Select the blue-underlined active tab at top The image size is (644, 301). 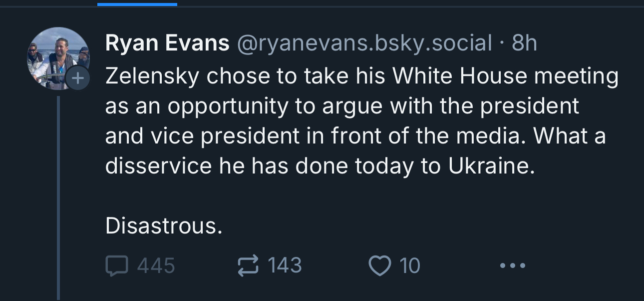[x=137, y=4]
